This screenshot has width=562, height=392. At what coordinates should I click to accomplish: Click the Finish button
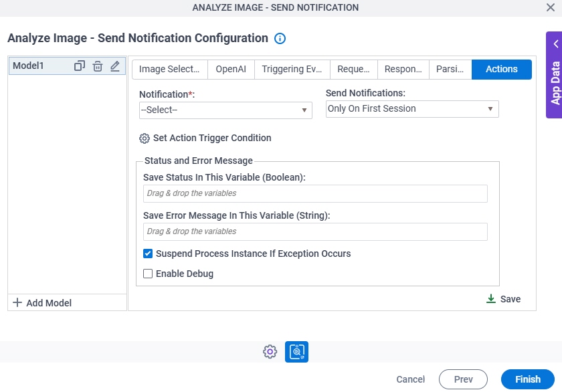[x=528, y=379]
